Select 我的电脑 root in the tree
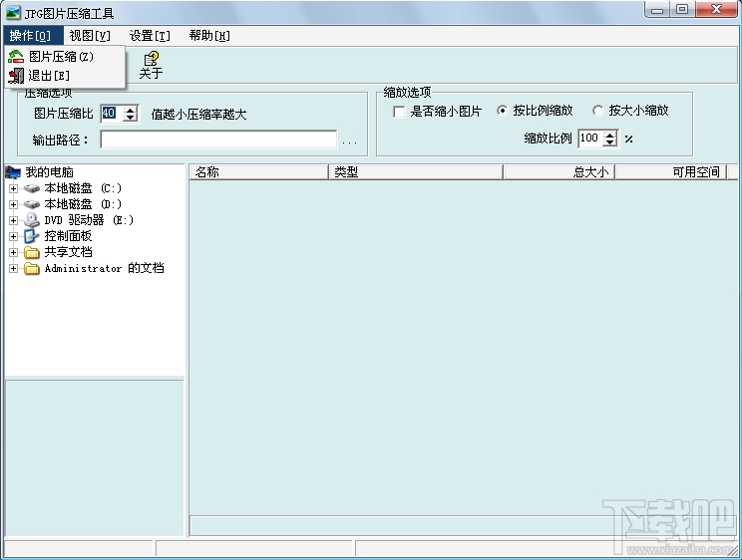Viewport: 742px width, 560px height. 49,172
